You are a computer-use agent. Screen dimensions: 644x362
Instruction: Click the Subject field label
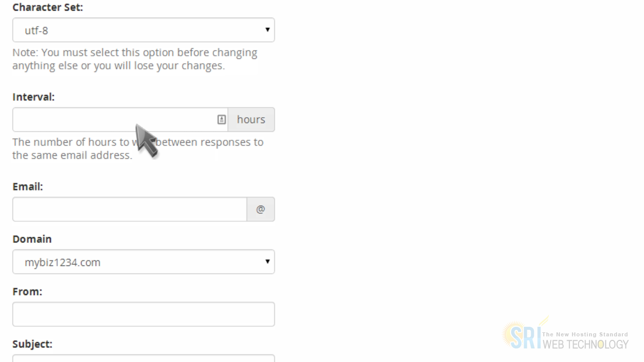tap(32, 344)
